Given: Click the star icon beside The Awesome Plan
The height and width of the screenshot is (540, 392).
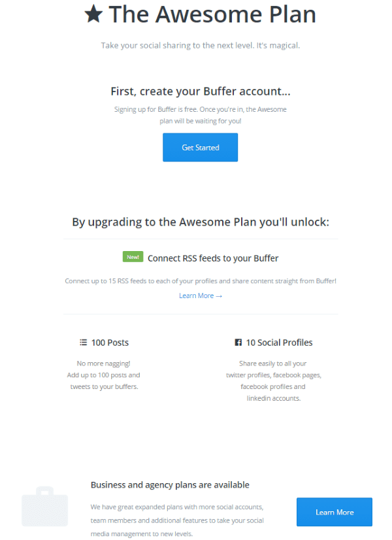Looking at the screenshot, I should click(94, 14).
